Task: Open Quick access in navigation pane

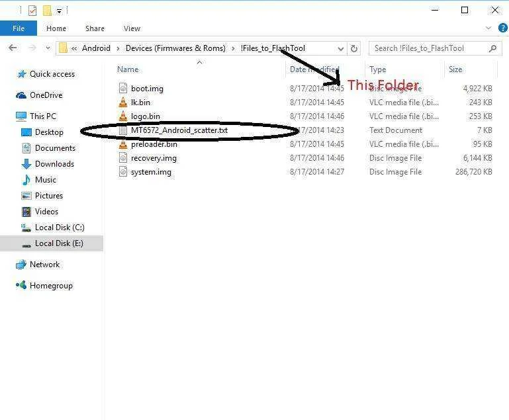Action: pos(52,74)
